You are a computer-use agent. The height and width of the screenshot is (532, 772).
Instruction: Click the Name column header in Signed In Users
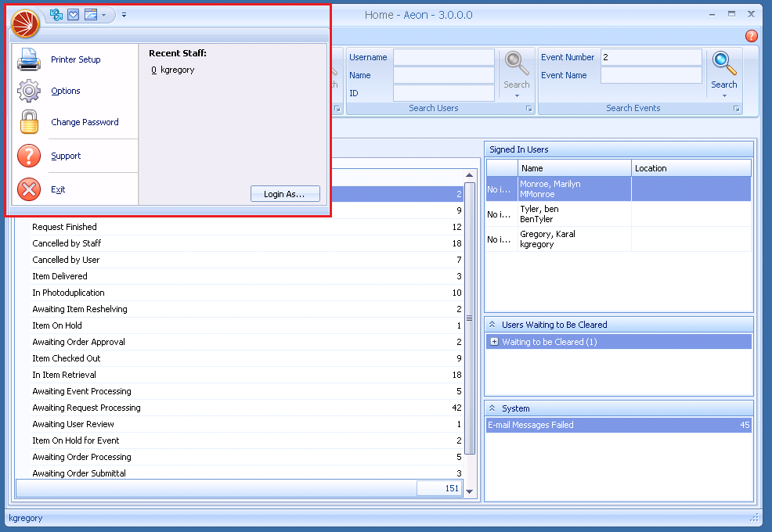point(575,168)
